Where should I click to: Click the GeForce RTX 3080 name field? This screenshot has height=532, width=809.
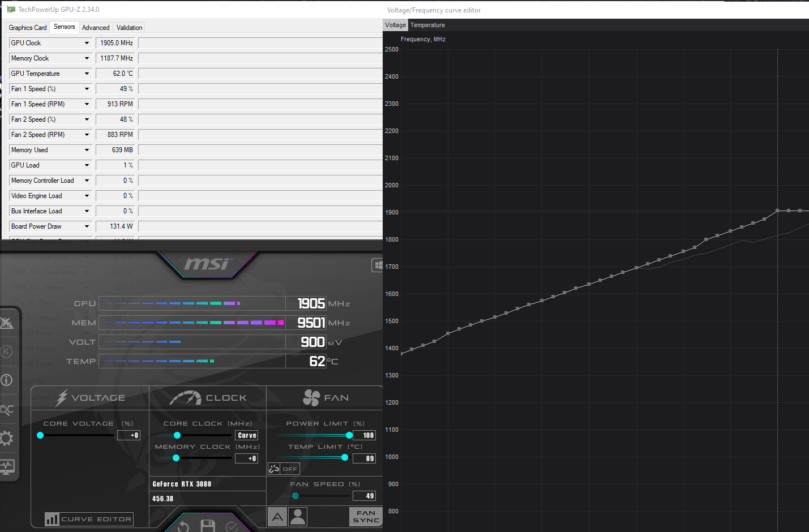point(208,484)
